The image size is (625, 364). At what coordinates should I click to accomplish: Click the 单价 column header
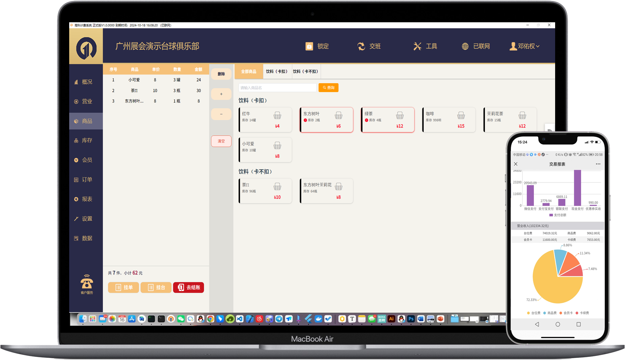click(156, 69)
